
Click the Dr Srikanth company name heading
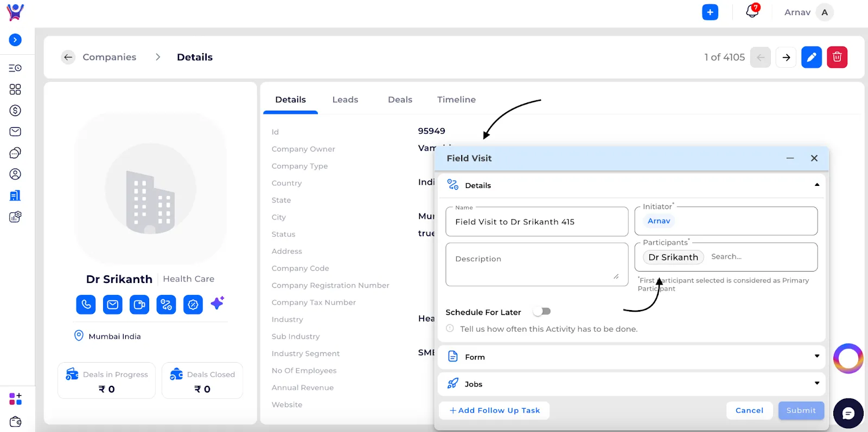click(119, 279)
